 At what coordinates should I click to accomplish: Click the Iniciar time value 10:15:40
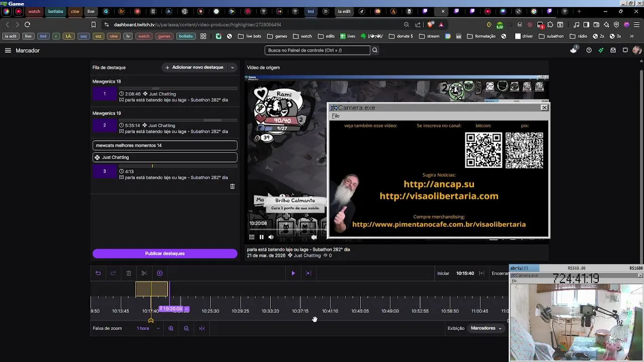[x=465, y=273]
